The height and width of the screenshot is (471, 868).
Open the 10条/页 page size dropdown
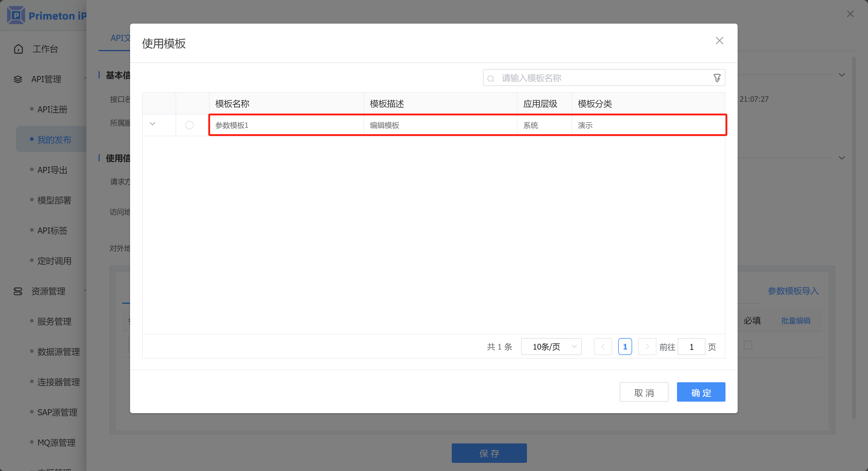point(551,347)
